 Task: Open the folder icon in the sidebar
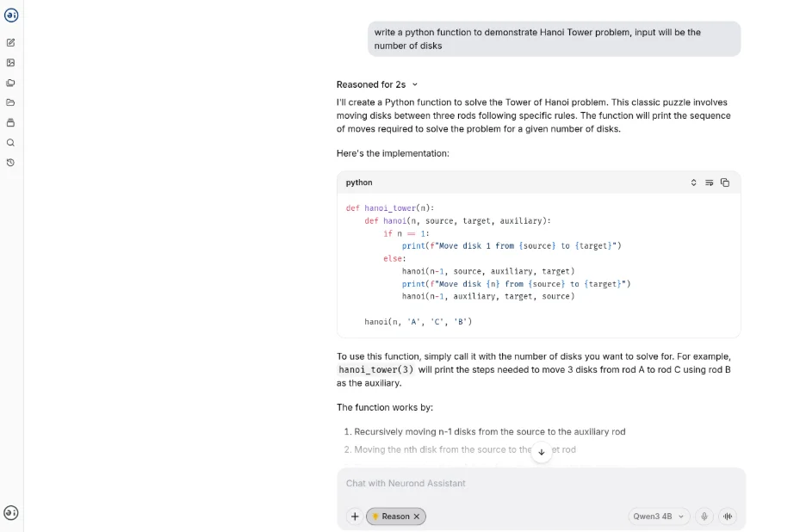[11, 102]
